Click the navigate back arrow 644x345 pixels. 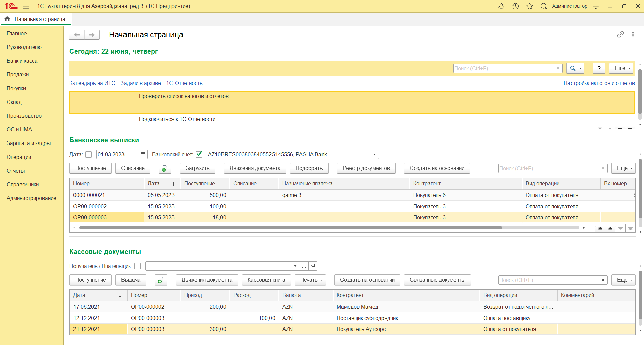[x=77, y=35]
